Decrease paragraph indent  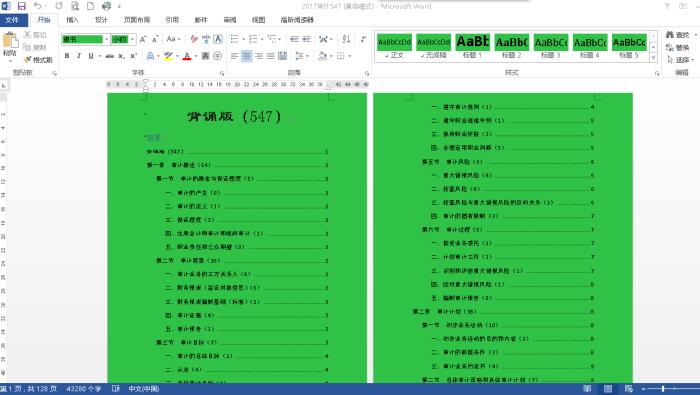tap(294, 39)
